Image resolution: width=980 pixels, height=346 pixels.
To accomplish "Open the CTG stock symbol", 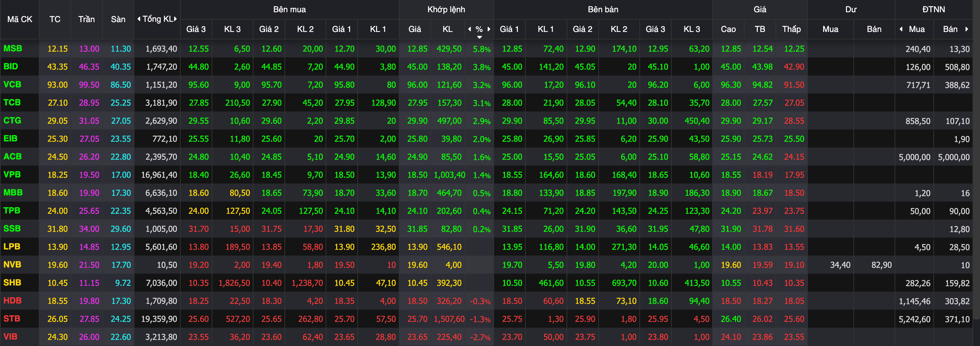I will click(x=12, y=120).
